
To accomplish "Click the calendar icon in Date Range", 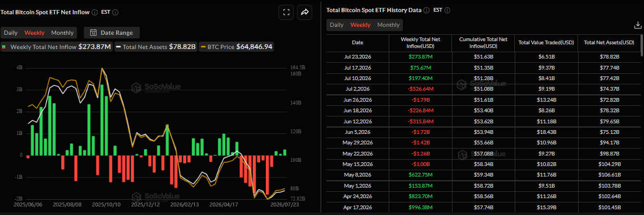I will (x=93, y=33).
